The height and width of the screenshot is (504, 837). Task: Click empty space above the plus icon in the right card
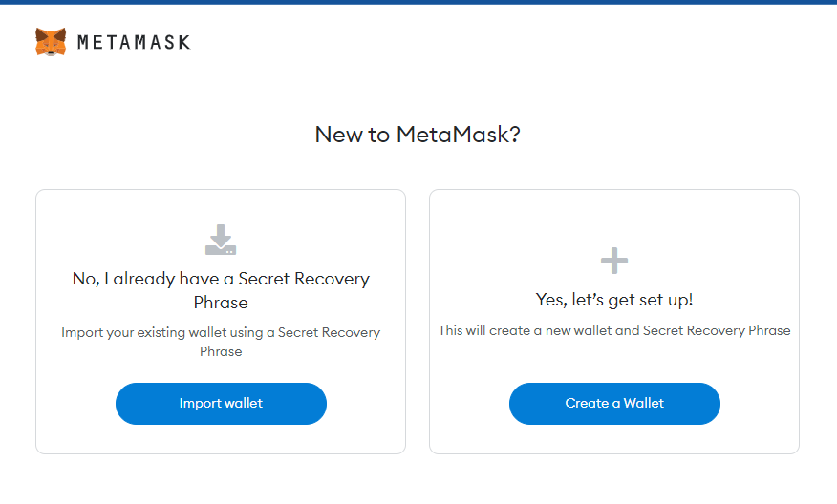(x=614, y=219)
